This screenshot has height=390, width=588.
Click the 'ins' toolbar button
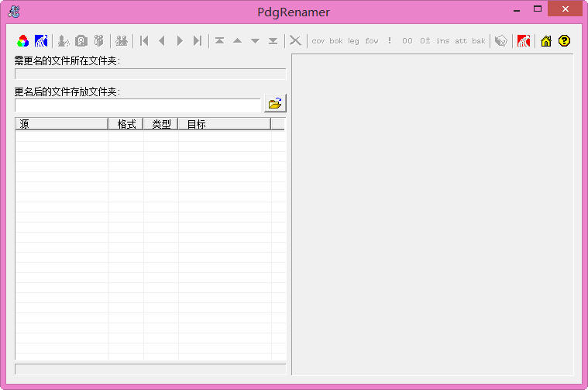tap(443, 41)
